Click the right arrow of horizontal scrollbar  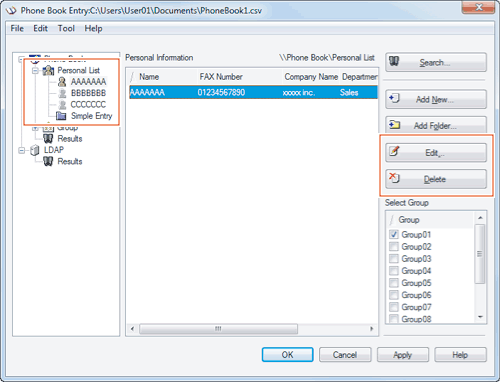point(372,329)
